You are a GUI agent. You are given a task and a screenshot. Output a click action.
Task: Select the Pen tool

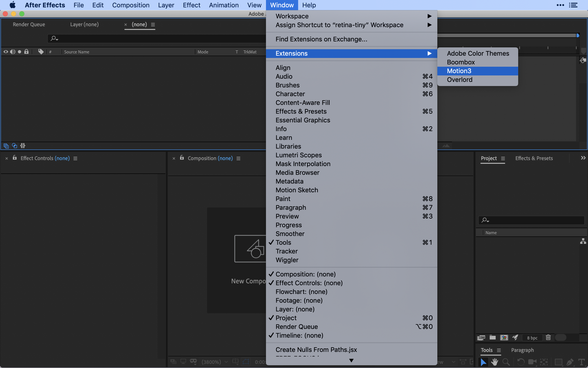(570, 362)
